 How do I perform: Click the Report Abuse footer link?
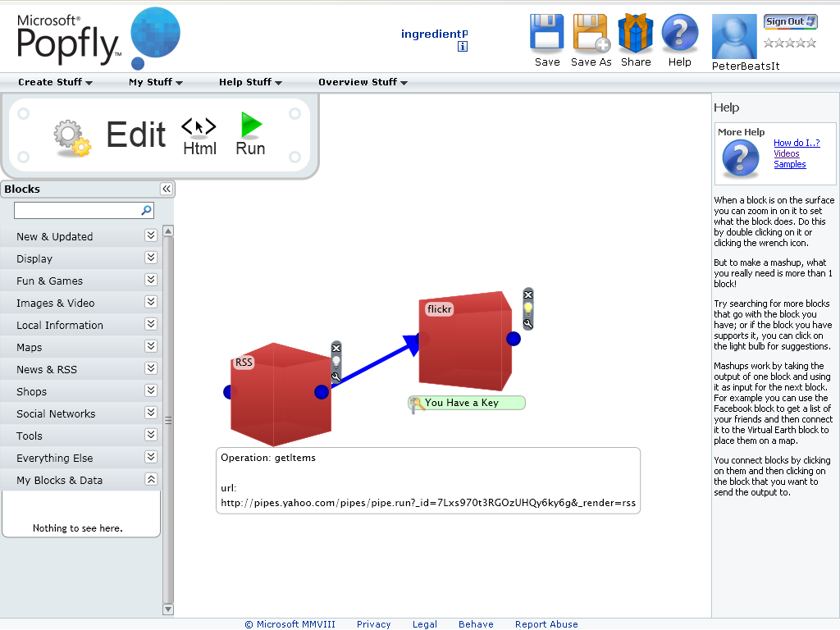coord(546,624)
